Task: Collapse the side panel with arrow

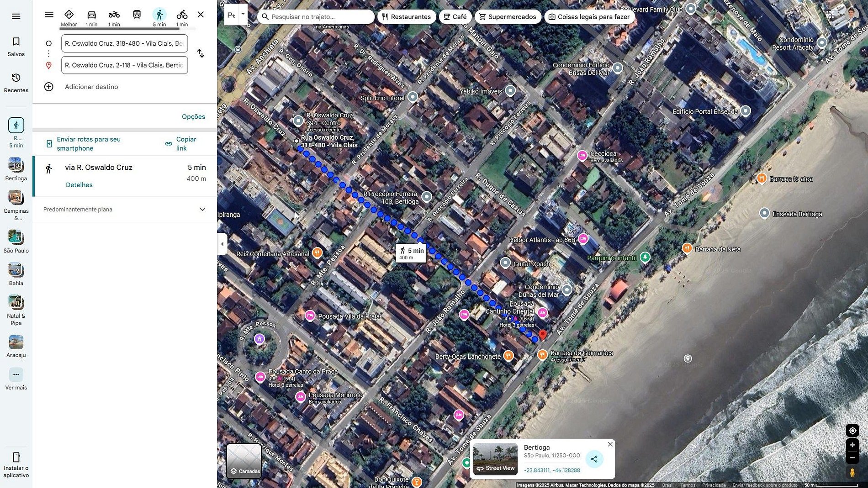Action: click(222, 244)
